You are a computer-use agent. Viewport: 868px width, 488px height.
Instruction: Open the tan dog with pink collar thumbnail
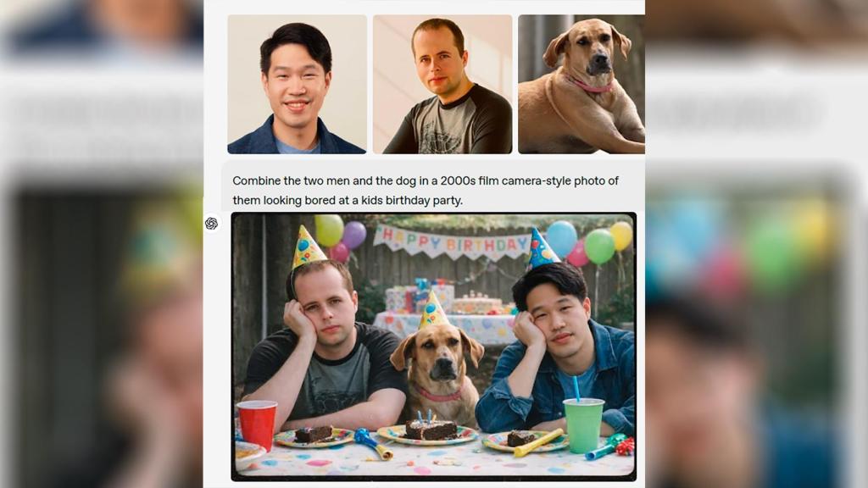click(x=581, y=84)
